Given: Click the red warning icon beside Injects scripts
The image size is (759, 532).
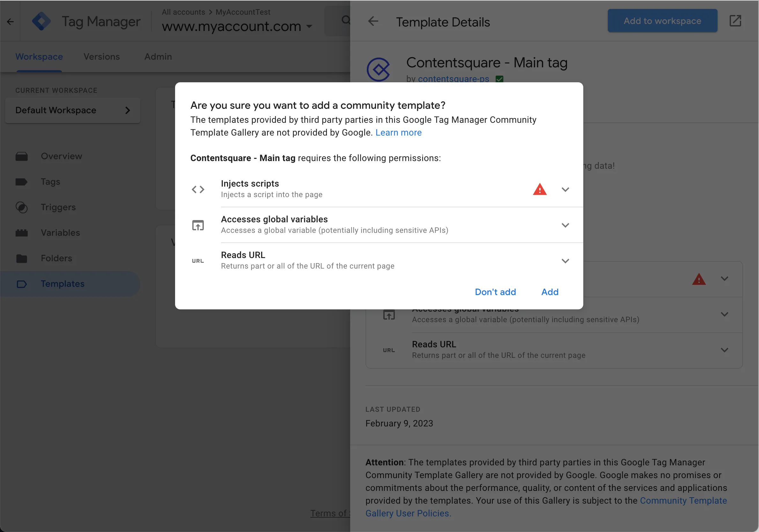Looking at the screenshot, I should click(540, 189).
